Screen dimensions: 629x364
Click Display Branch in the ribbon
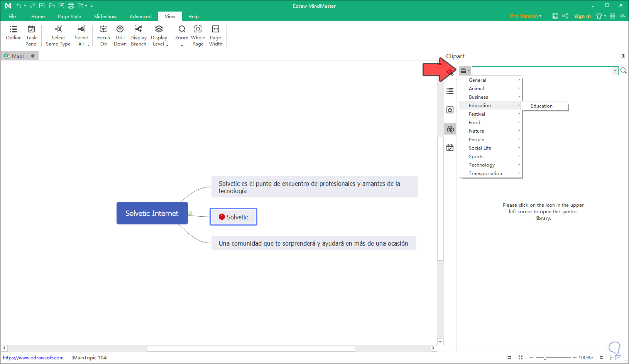(x=139, y=35)
